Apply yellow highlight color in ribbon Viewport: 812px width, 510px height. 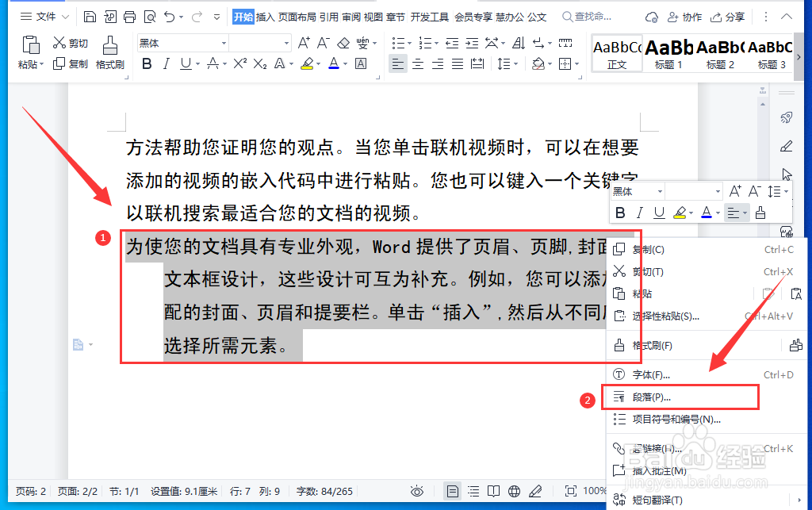pos(307,63)
